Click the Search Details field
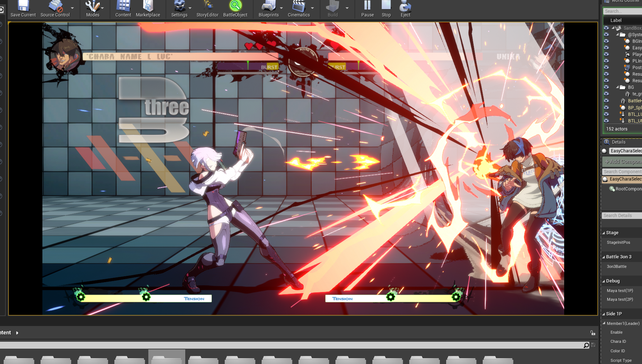642x364 pixels. click(x=622, y=216)
